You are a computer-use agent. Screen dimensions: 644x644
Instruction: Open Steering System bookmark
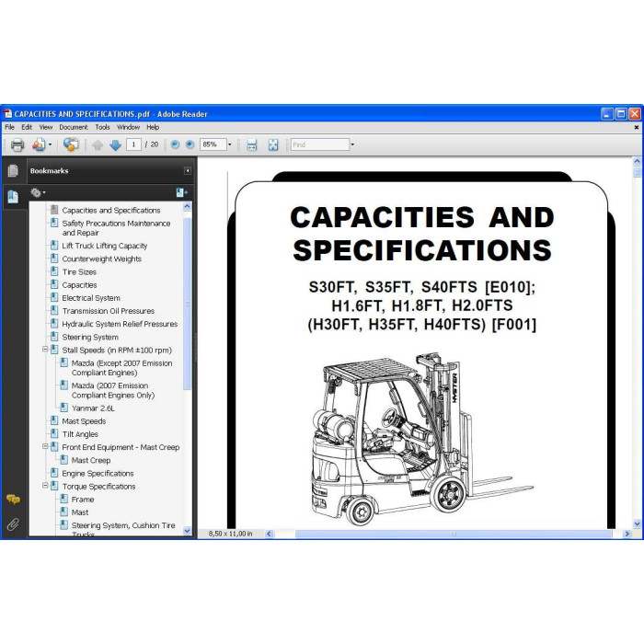point(90,338)
